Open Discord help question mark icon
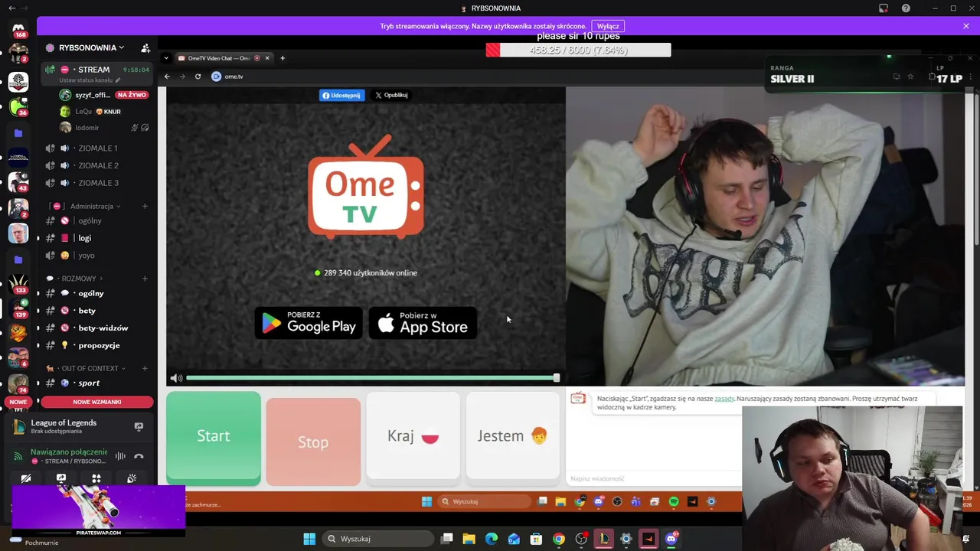Screen dimensions: 980x551 tap(906, 8)
